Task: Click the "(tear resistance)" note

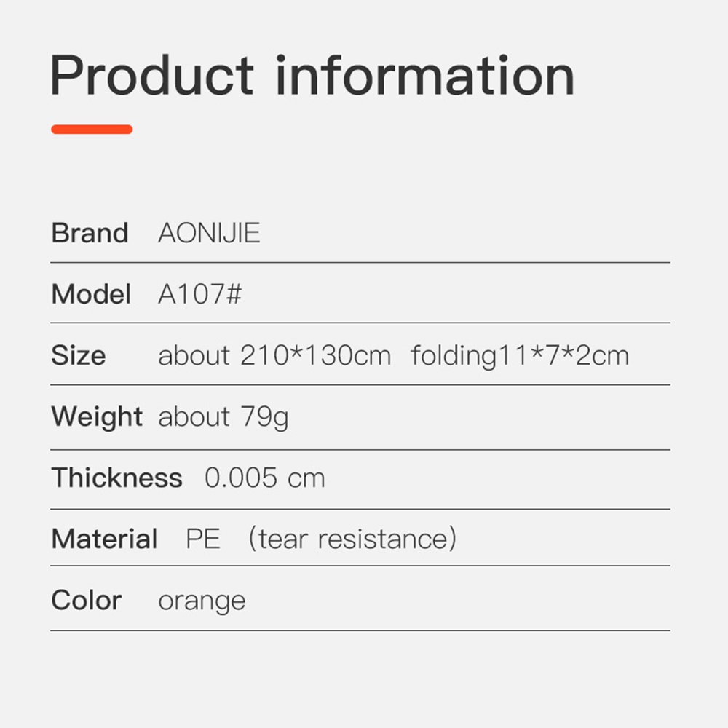Action: (x=353, y=539)
